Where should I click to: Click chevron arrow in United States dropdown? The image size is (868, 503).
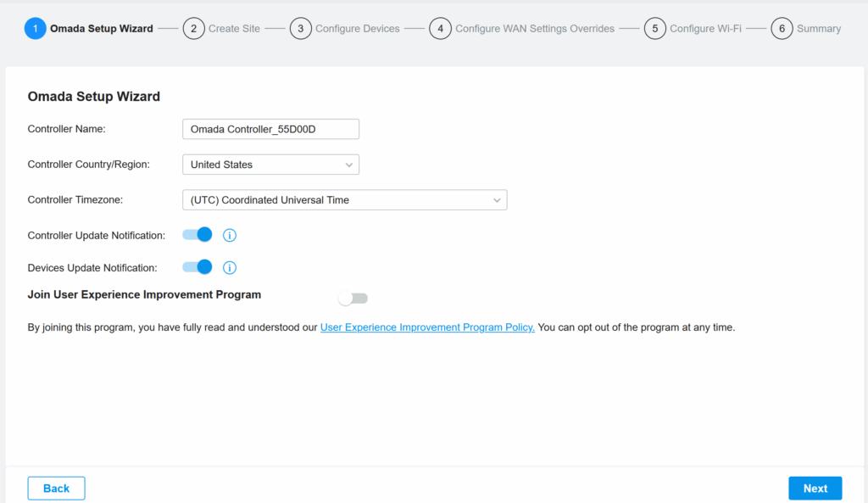(348, 165)
